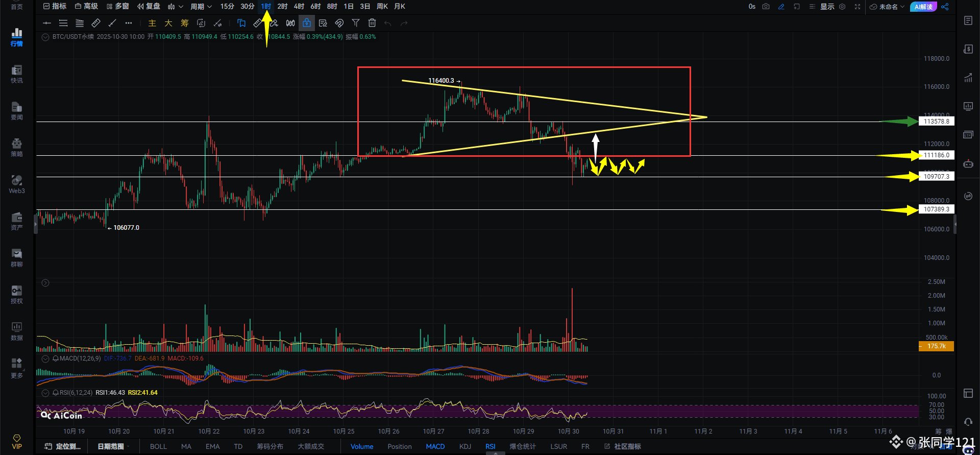Expand the 周期 period dropdown

coord(201,7)
